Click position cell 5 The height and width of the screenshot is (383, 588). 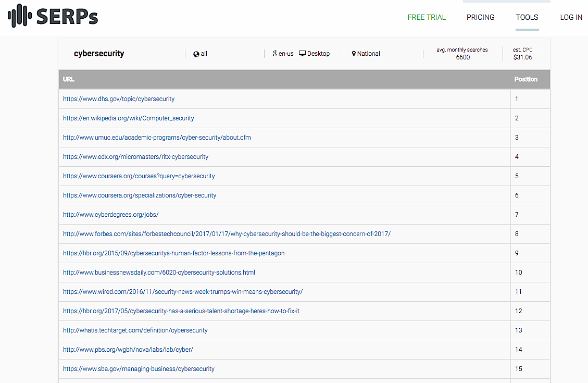pos(530,176)
